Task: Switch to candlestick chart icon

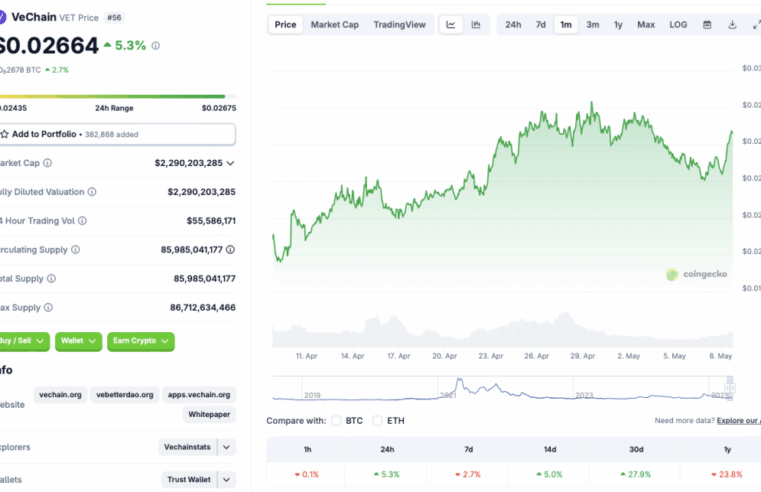Action: [x=476, y=25]
